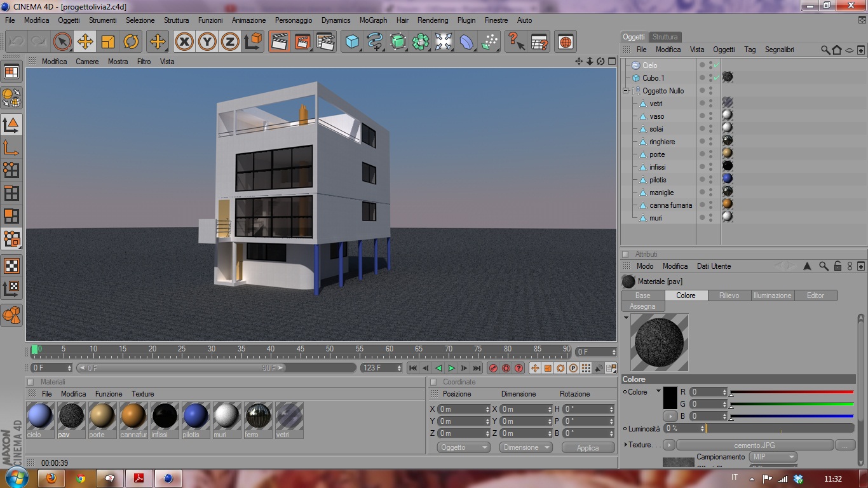Screen dimensions: 868x488
Task: Switch to the Struttura tab
Action: (x=665, y=37)
